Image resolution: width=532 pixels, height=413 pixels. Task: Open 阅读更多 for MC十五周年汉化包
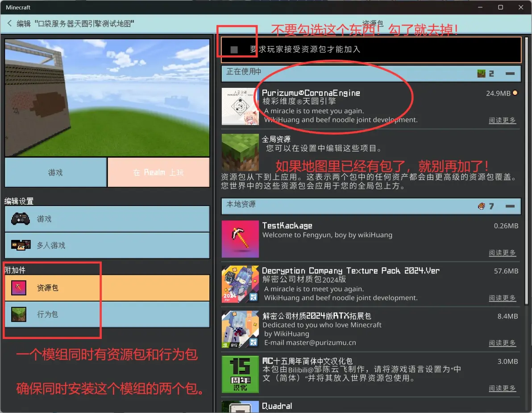(x=502, y=388)
